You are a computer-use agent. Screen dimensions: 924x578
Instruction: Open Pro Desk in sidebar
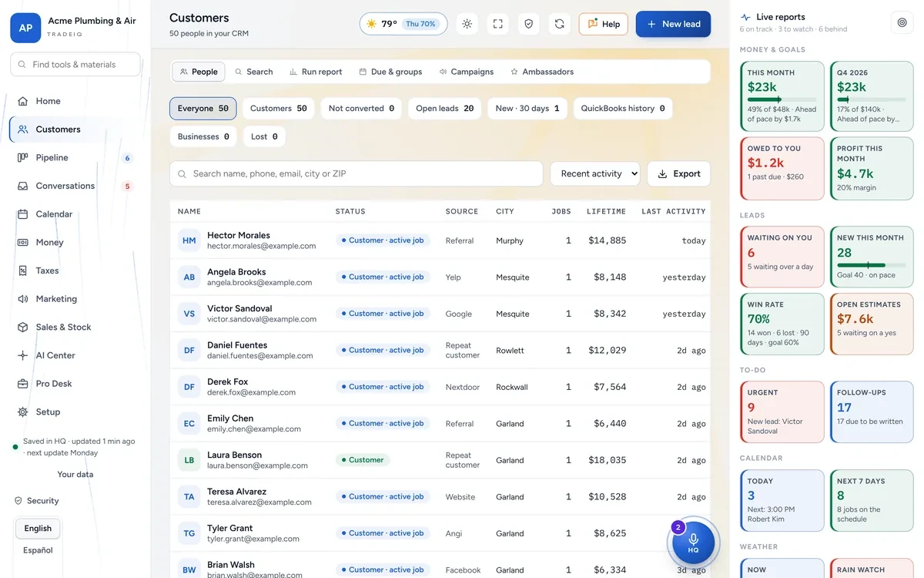click(x=75, y=384)
